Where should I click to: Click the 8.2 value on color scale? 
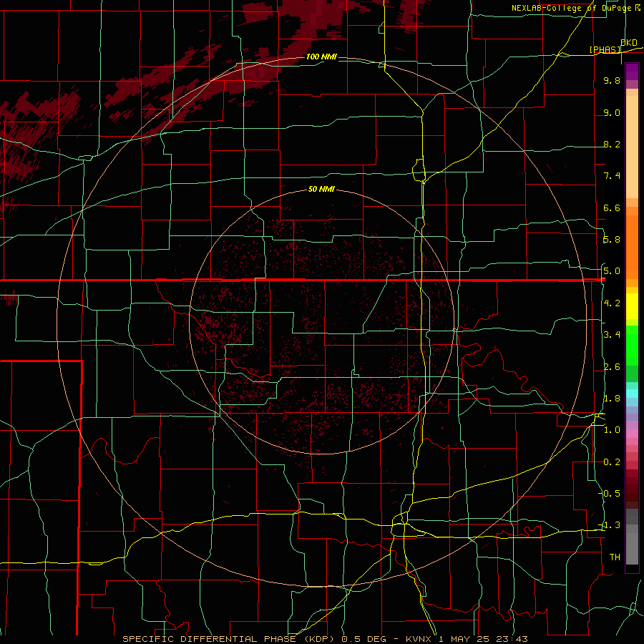click(x=612, y=144)
